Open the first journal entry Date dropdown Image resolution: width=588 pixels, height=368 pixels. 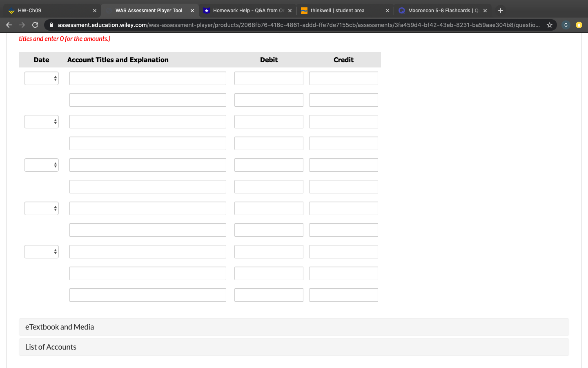[41, 78]
